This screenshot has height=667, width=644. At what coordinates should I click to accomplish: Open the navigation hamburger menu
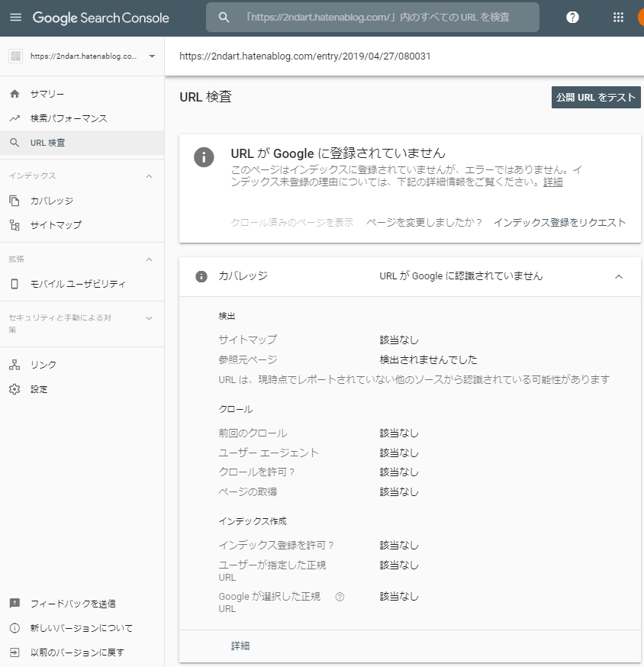point(16,18)
